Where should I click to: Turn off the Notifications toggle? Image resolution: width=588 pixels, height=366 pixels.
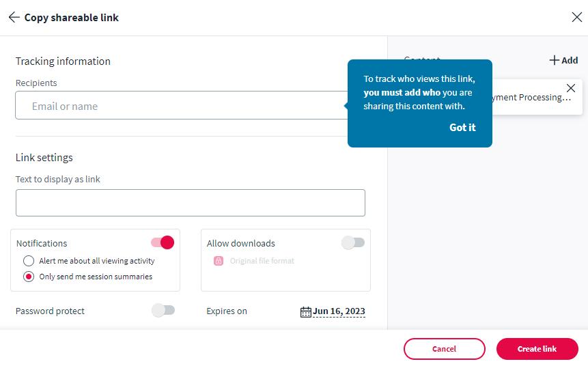point(163,242)
